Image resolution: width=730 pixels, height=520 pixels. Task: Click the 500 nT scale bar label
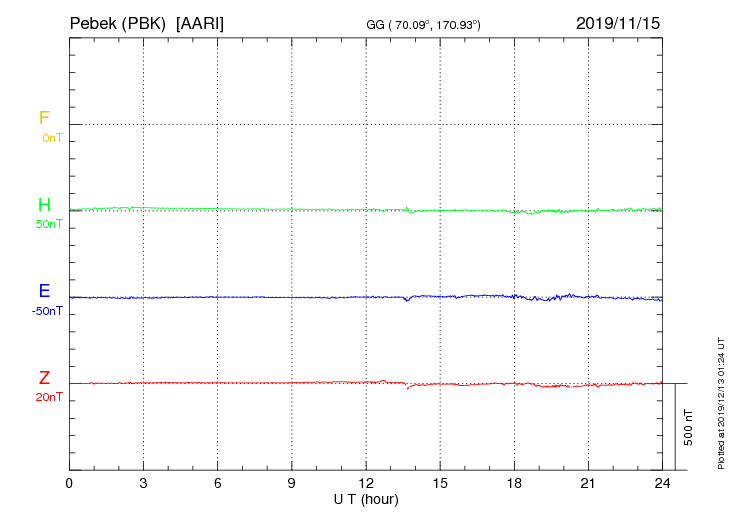[689, 427]
